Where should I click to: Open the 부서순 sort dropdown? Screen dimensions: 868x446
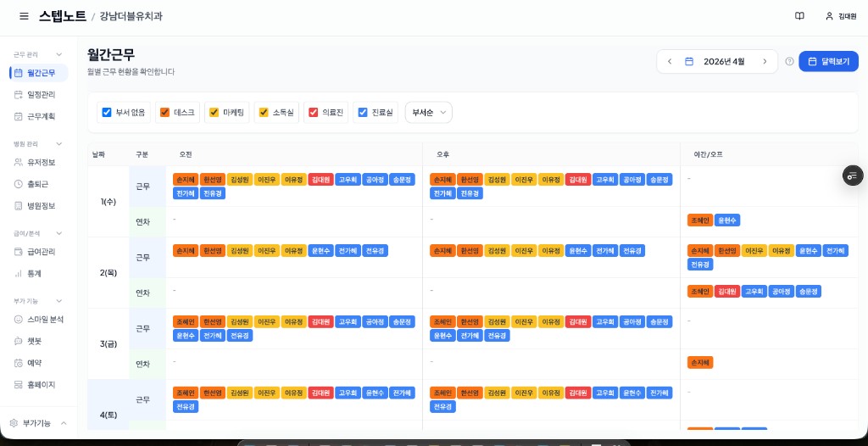(x=428, y=113)
